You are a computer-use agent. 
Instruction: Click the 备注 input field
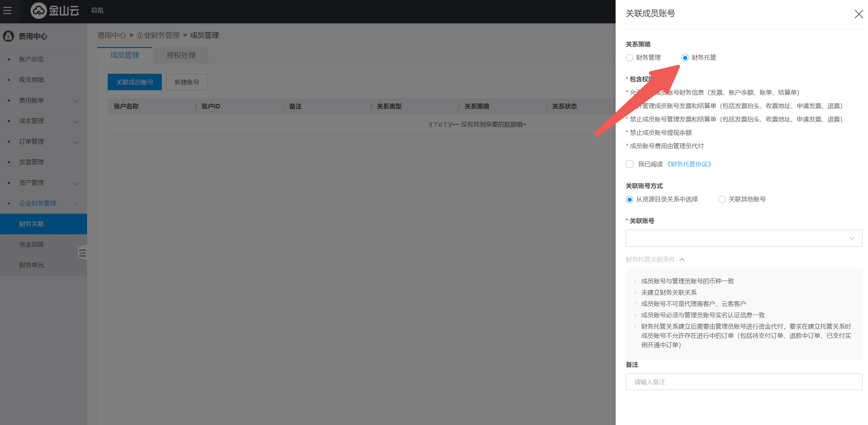click(744, 382)
